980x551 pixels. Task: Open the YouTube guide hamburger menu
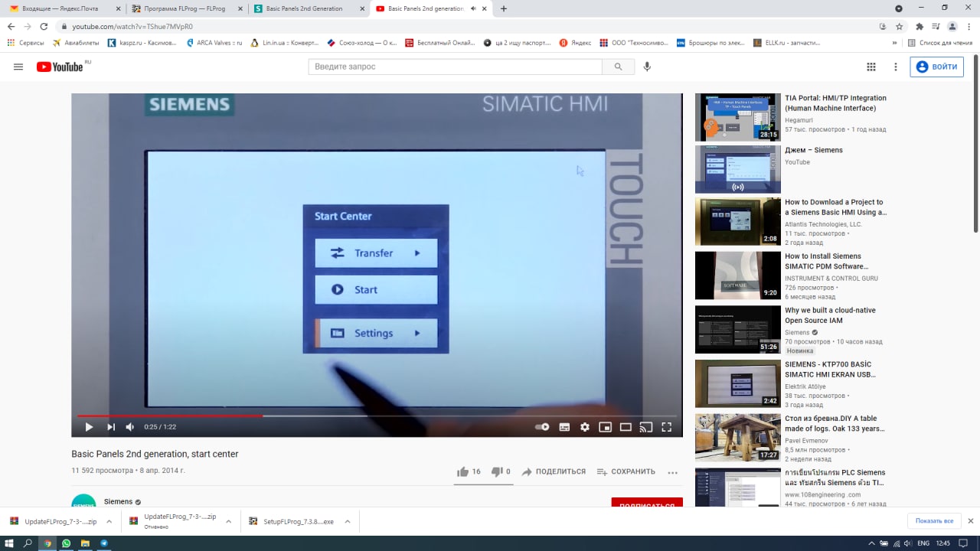(18, 67)
